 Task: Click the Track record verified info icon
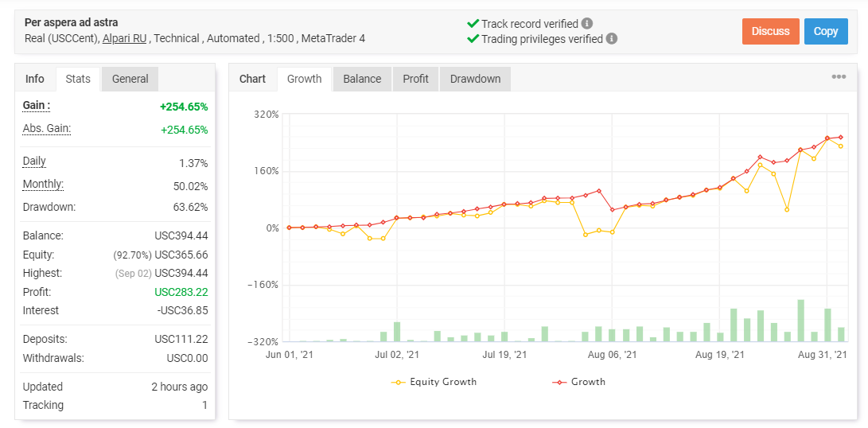coord(587,24)
